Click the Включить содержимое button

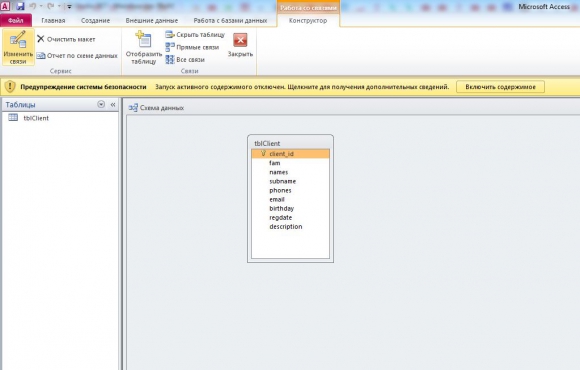500,87
